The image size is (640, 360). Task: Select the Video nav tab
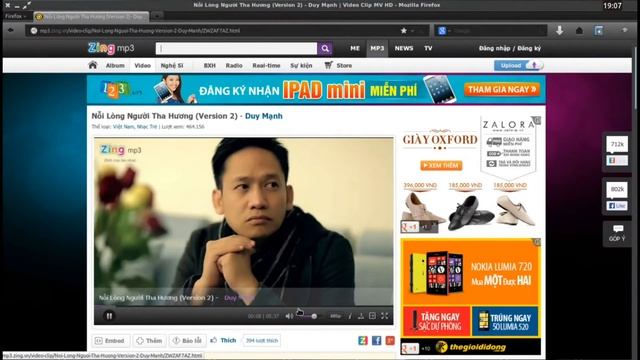[142, 65]
